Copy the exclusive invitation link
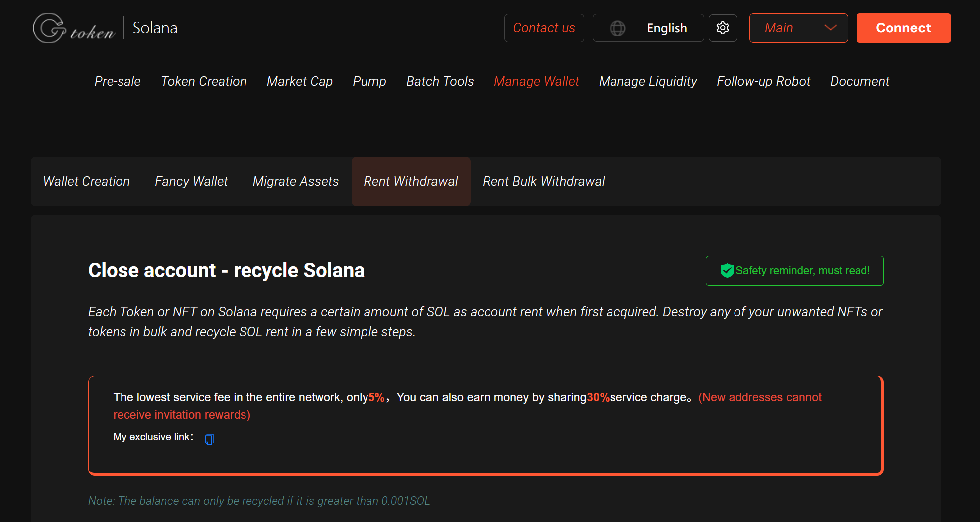Image resolution: width=980 pixels, height=522 pixels. (x=209, y=439)
